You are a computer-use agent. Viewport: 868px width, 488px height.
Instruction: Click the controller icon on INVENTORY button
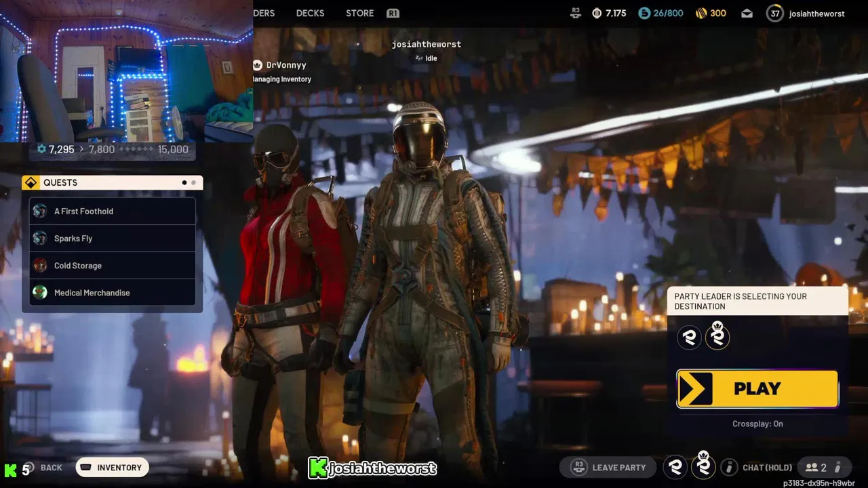pos(86,468)
